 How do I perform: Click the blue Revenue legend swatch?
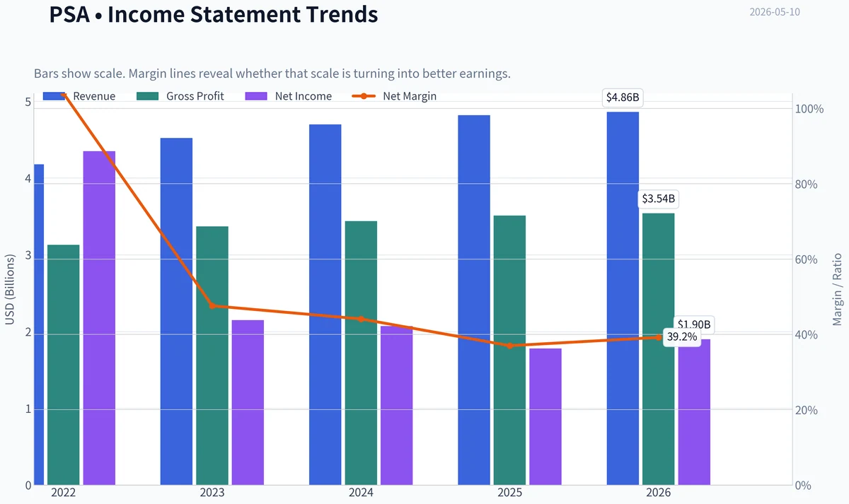coord(54,96)
